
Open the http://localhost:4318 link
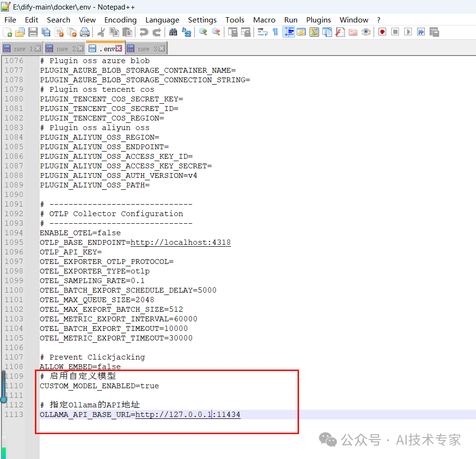(x=180, y=242)
